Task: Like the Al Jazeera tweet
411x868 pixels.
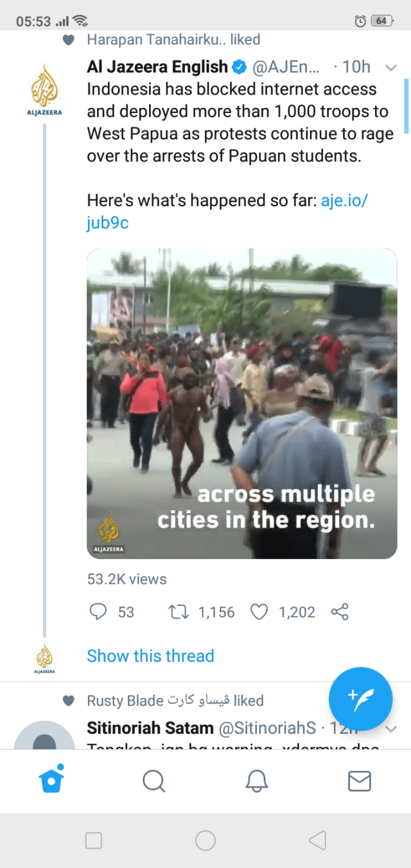Action: click(x=259, y=612)
